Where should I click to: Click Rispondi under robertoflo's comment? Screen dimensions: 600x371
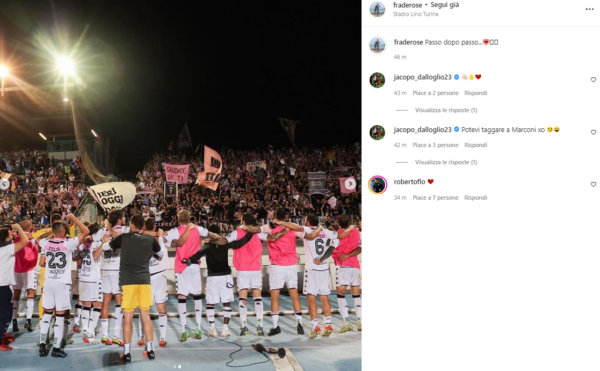point(476,198)
